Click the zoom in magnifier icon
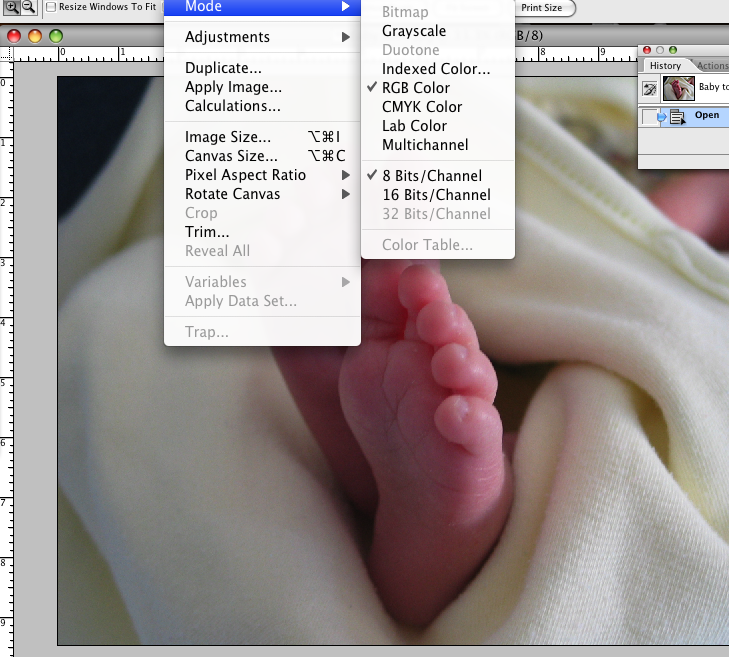 [x=10, y=7]
